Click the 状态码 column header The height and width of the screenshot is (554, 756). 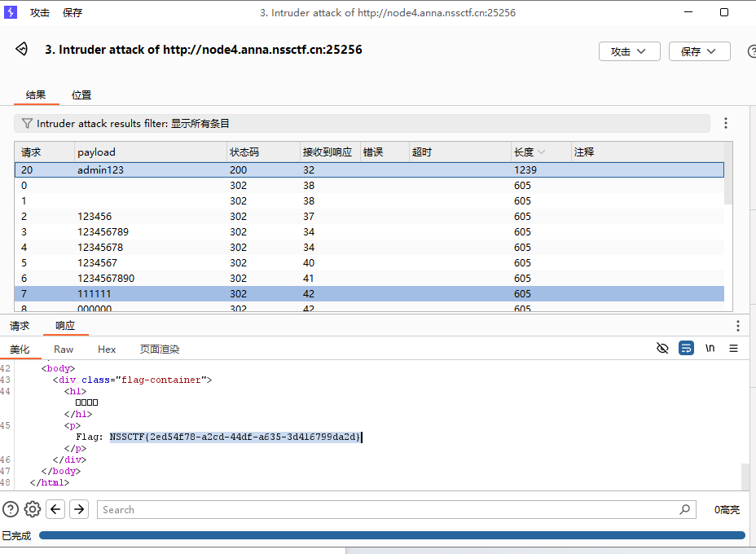click(263, 152)
